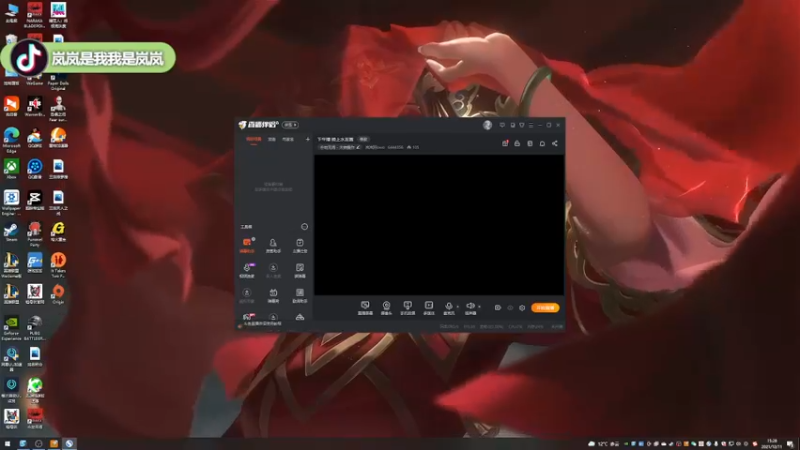
Task: Click the microphone icon
Action: click(x=448, y=308)
